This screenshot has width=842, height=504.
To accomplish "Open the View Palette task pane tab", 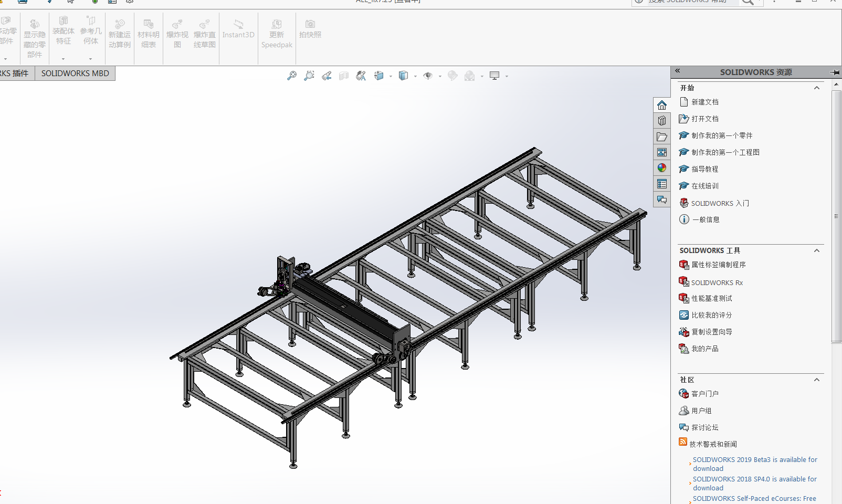I will point(662,152).
